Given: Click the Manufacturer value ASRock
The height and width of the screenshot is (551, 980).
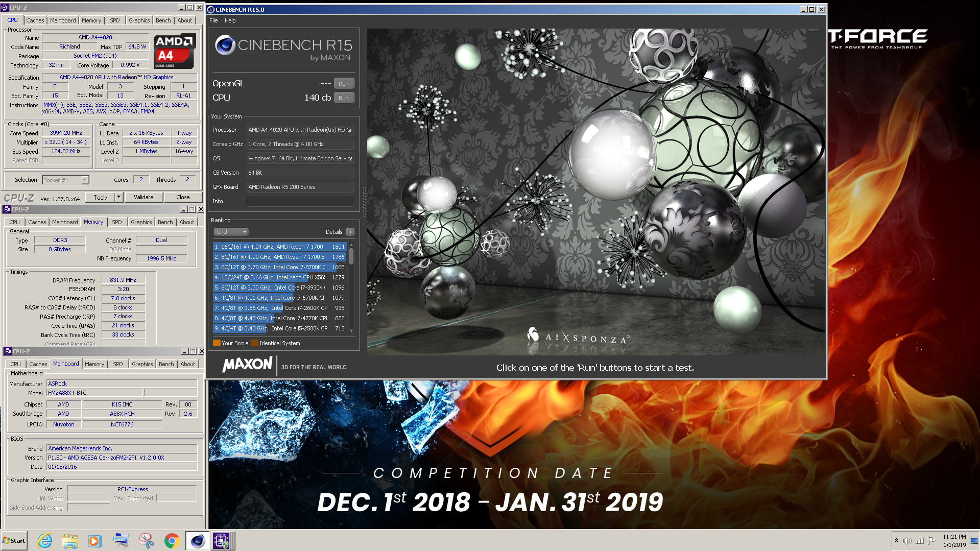Looking at the screenshot, I should pyautogui.click(x=122, y=384).
